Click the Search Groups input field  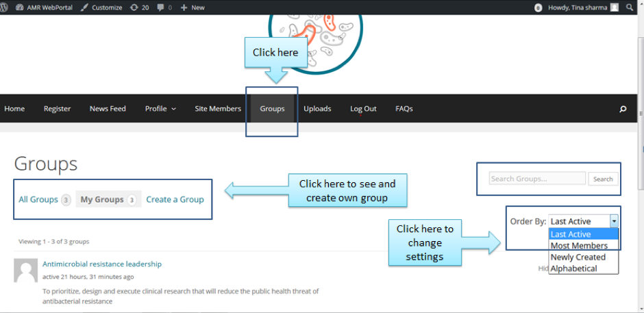click(x=537, y=179)
